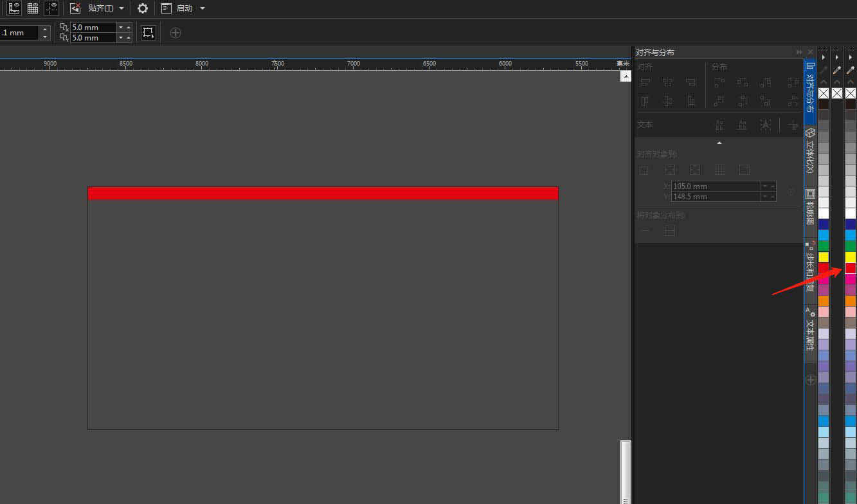Screen dimensions: 857x504
Task: Select align to specified point icon
Action: point(744,170)
